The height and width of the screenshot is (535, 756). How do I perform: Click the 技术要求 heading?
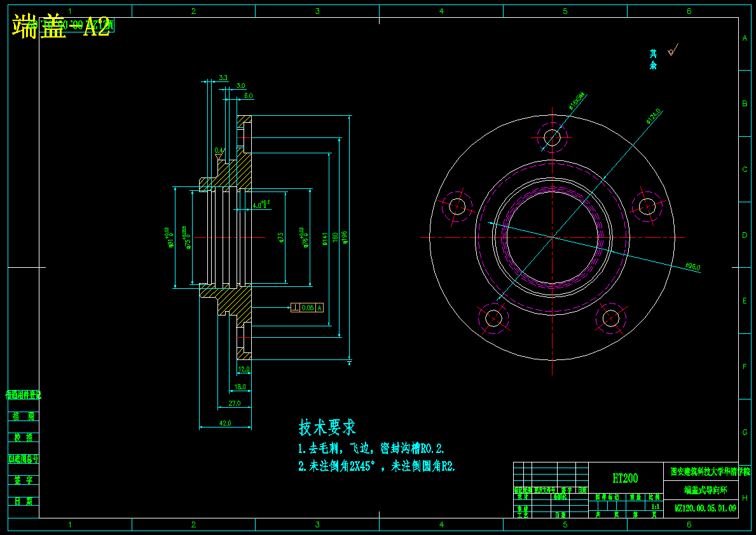(x=327, y=427)
